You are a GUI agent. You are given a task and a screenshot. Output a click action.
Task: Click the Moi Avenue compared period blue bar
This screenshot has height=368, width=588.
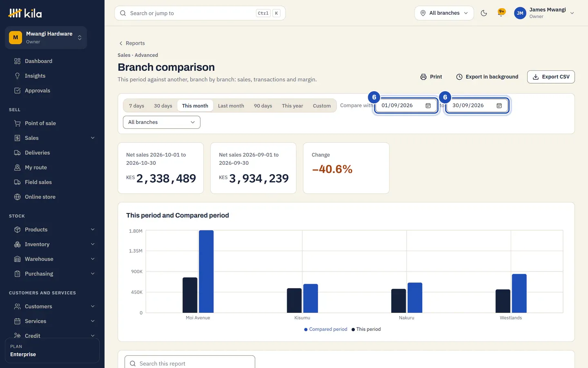tap(206, 272)
